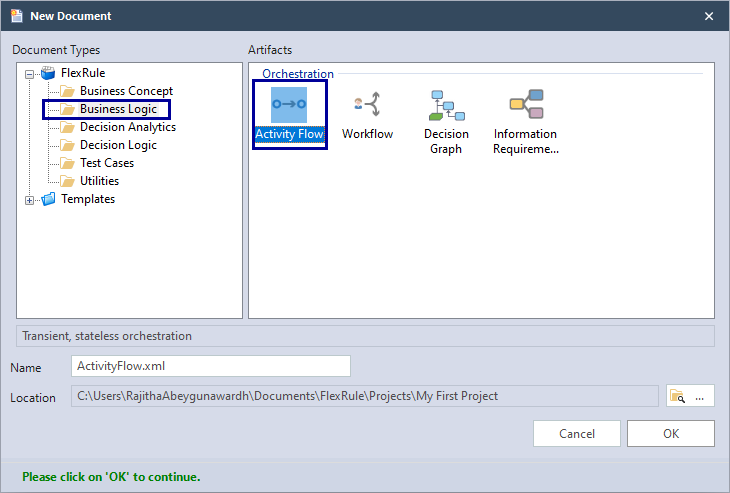Click the Decision Logic folder icon
Image resolution: width=730 pixels, height=493 pixels.
pyautogui.click(x=68, y=145)
